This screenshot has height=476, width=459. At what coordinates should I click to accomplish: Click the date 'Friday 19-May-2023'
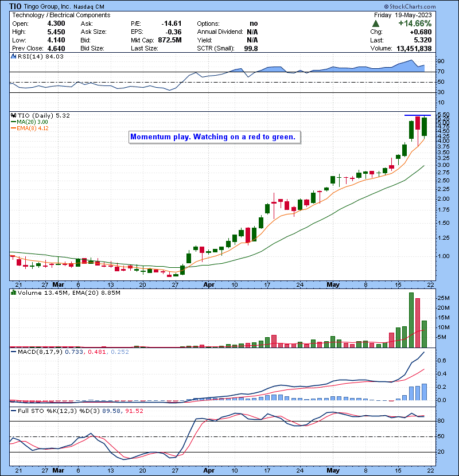point(403,15)
